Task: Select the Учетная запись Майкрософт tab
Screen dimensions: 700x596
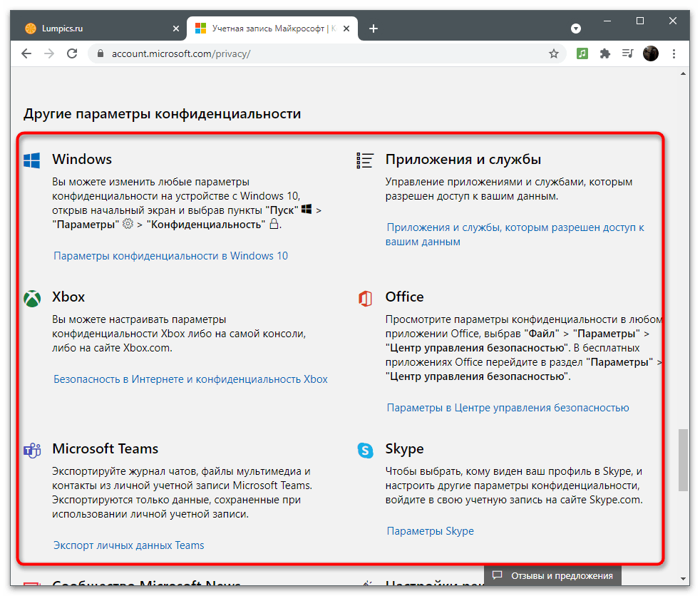Action: coord(273,29)
